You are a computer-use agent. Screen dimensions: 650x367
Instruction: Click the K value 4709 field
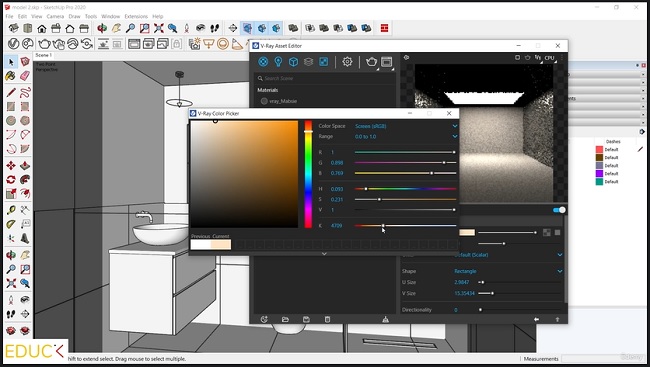[x=337, y=226]
